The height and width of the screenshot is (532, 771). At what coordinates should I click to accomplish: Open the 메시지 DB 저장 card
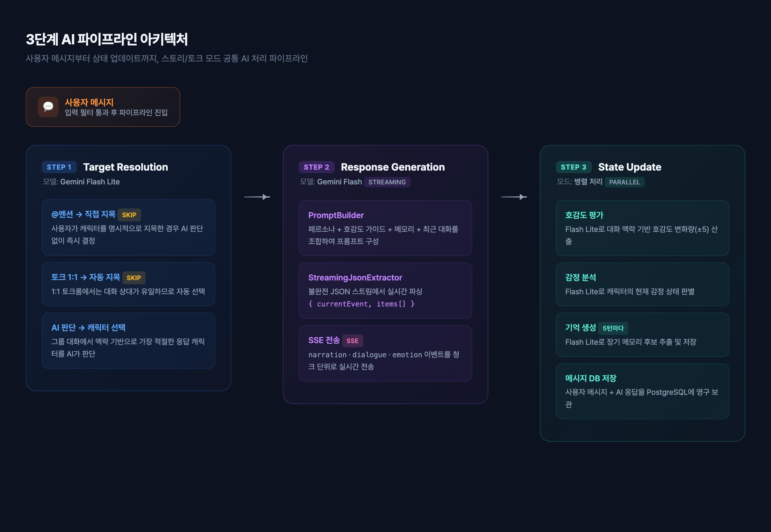642,391
